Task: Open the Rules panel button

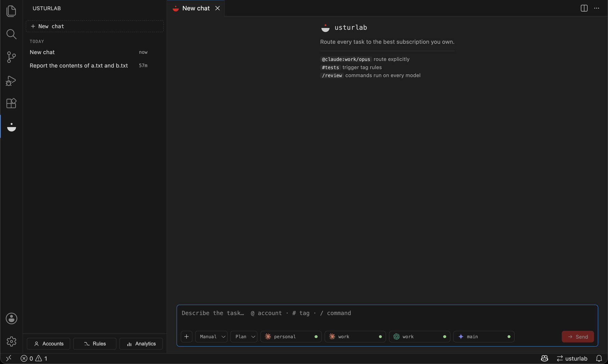Action: (x=95, y=344)
